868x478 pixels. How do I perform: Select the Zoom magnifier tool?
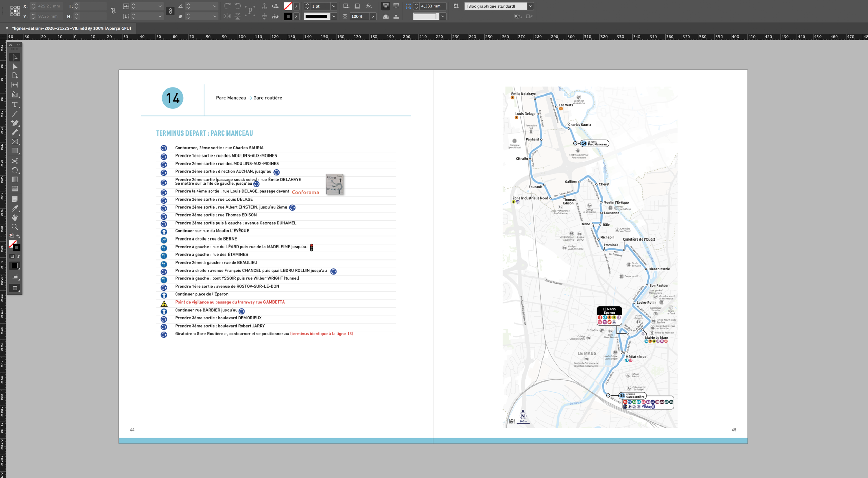tap(15, 227)
